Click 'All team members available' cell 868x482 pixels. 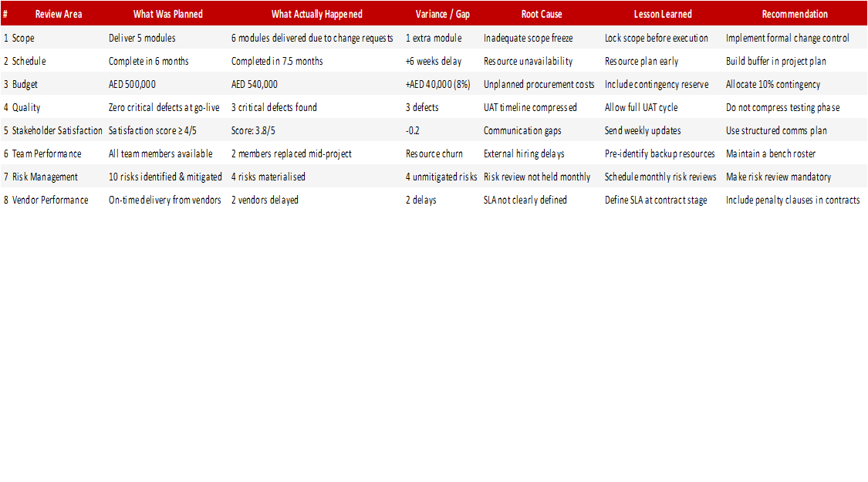(160, 153)
